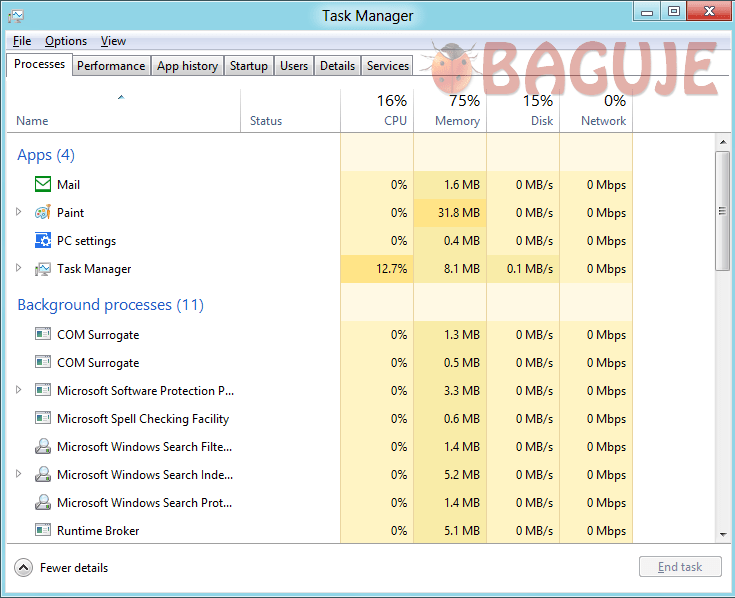Click the Microsoft Spell Checking Facility icon
The height and width of the screenshot is (598, 735).
coord(43,418)
